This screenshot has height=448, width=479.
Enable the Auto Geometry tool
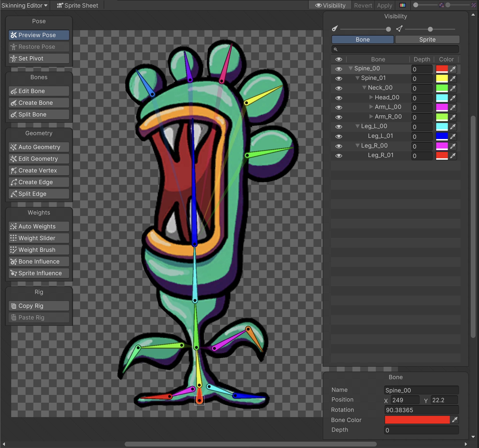[39, 147]
